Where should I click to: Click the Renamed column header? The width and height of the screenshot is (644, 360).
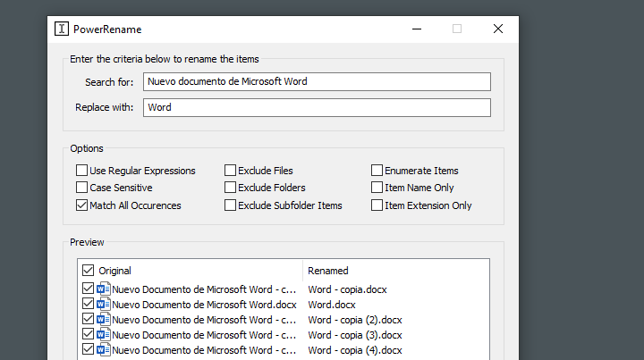click(x=328, y=271)
